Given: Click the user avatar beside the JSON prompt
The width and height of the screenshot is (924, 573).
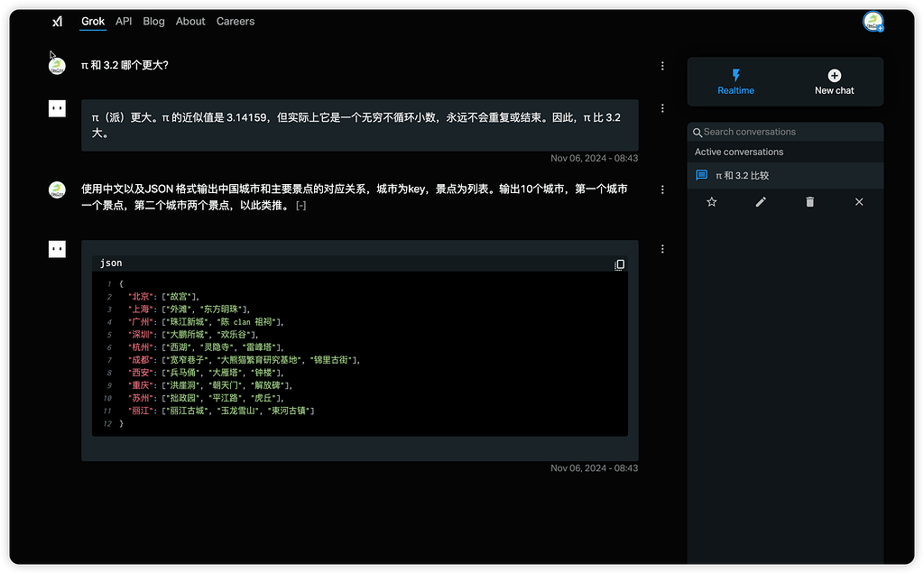Looking at the screenshot, I should [57, 189].
